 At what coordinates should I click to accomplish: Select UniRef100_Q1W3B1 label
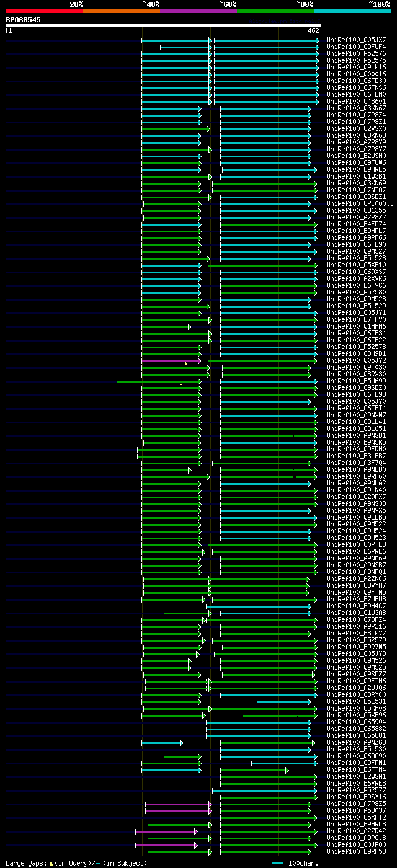(x=356, y=176)
